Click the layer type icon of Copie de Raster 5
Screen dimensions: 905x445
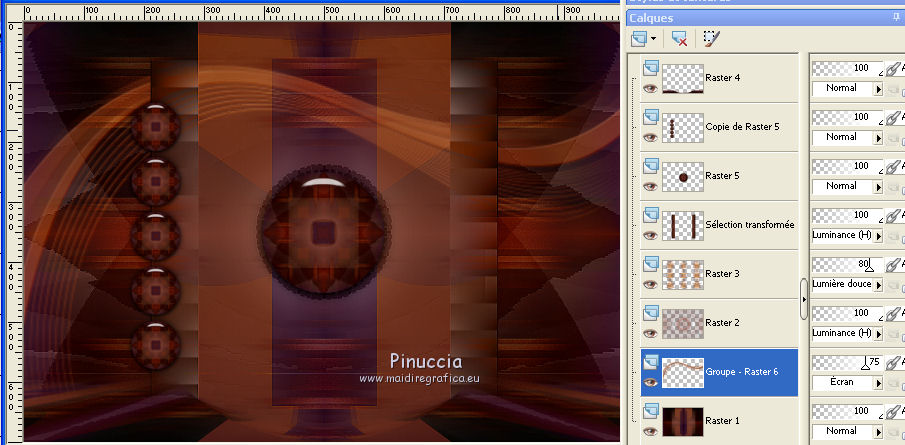pos(650,117)
